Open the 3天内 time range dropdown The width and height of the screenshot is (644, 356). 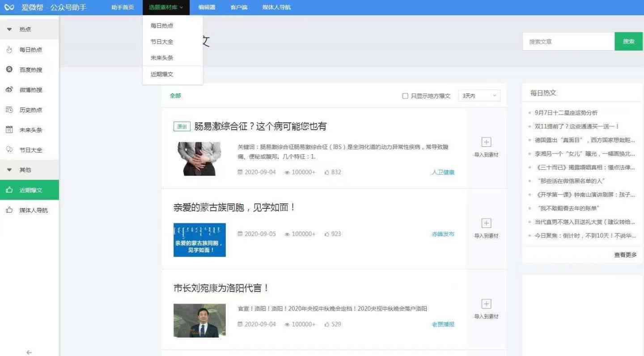tap(479, 96)
